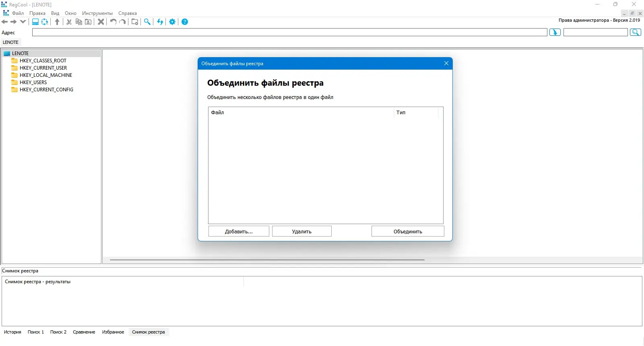Select HKEY_LOCAL_MACHINE in the tree

(x=46, y=75)
